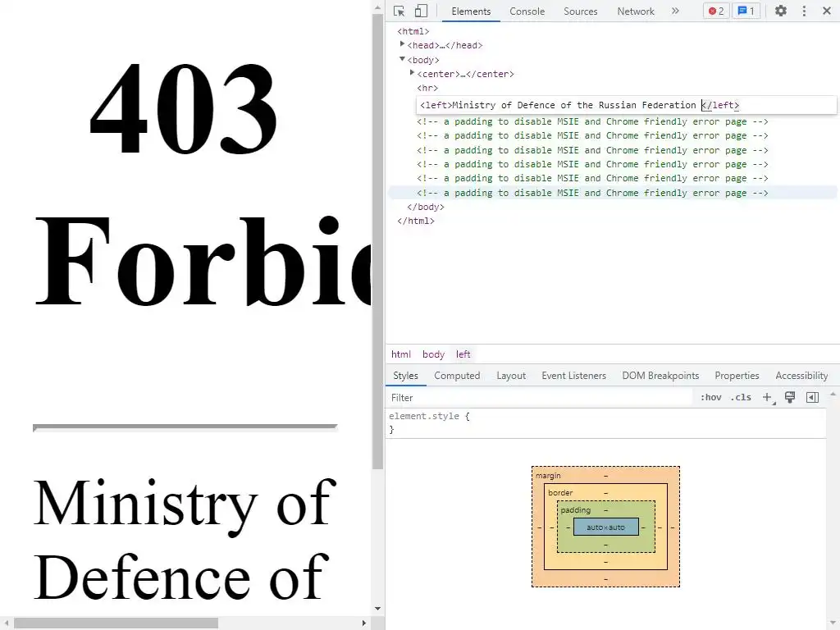The height and width of the screenshot is (630, 840).
Task: Click the left element edit field
Action: pos(626,105)
